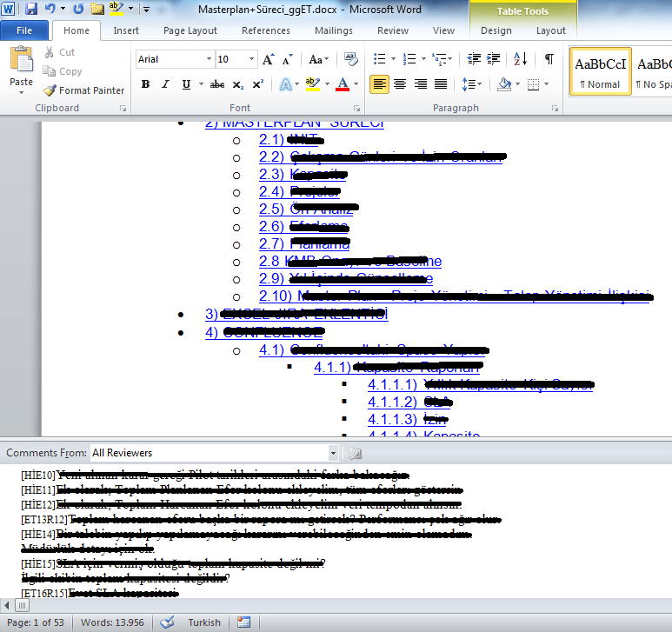Select the Format Painter tool
672x632 pixels.
(84, 90)
